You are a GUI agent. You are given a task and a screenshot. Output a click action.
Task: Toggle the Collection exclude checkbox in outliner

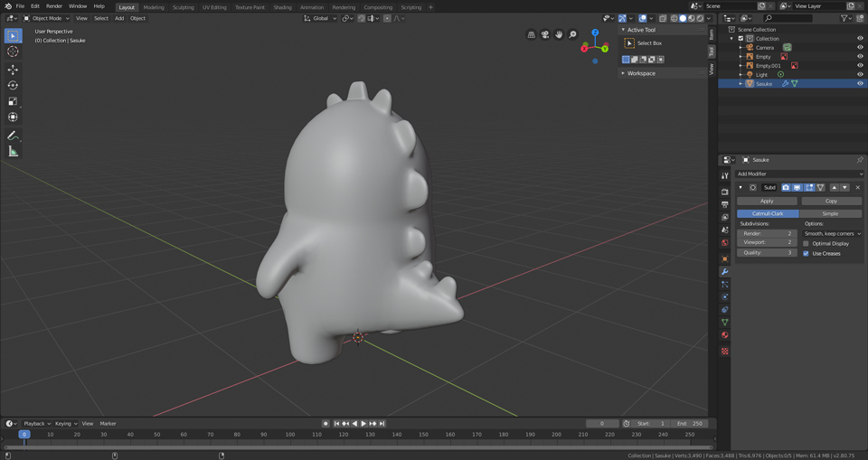tap(741, 39)
